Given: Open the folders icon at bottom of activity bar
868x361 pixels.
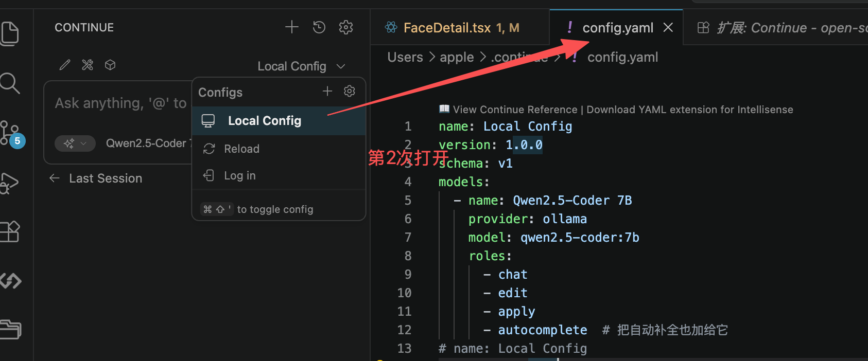Looking at the screenshot, I should click(x=10, y=329).
